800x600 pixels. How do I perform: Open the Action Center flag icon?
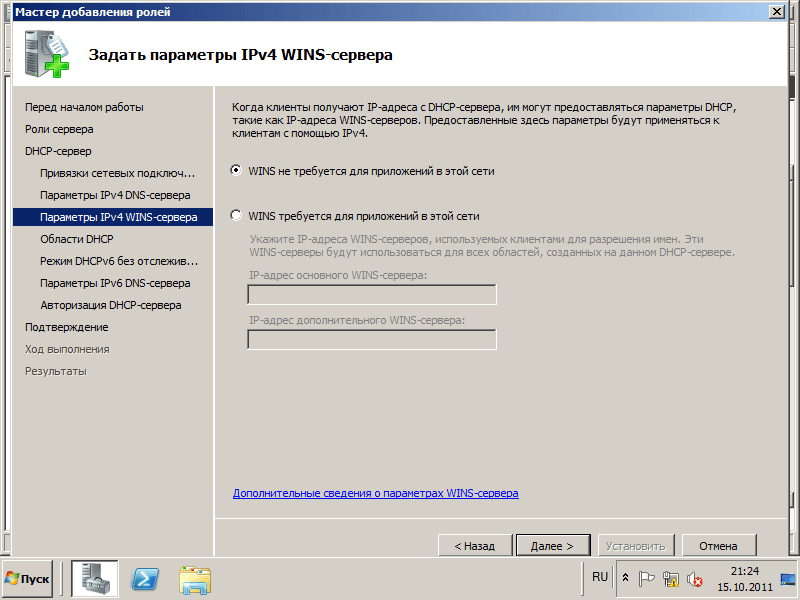point(646,579)
